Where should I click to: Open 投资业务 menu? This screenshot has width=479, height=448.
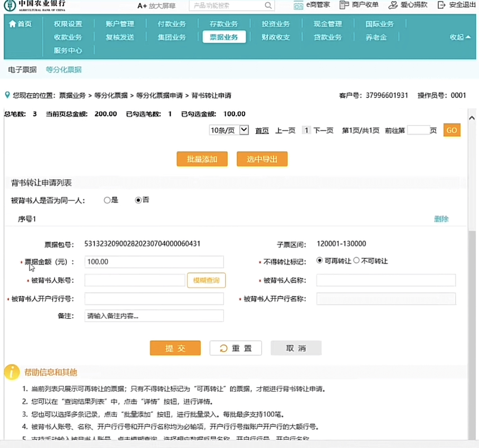(276, 24)
